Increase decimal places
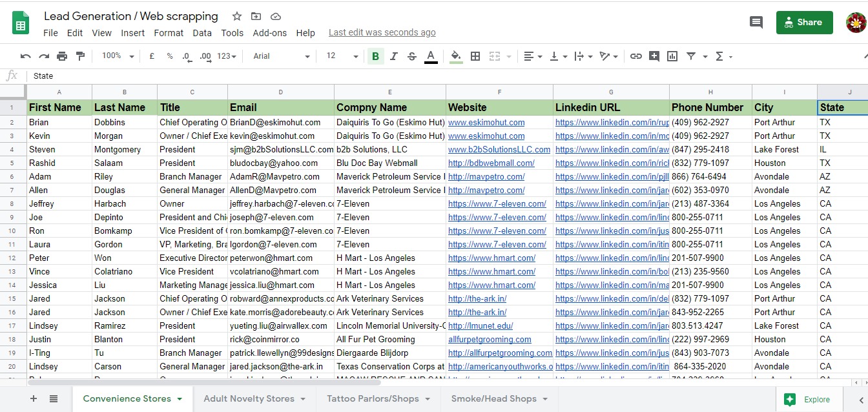 pos(205,56)
